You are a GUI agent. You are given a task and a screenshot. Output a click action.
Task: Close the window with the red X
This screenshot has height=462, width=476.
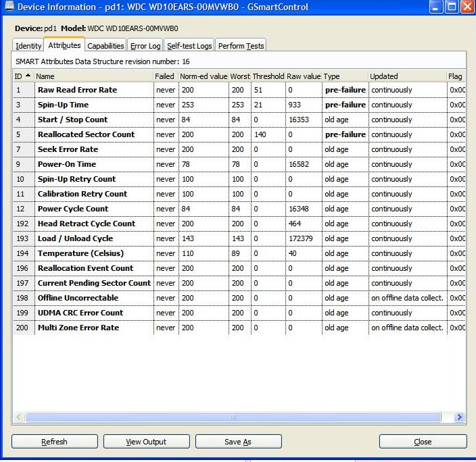coord(467,7)
